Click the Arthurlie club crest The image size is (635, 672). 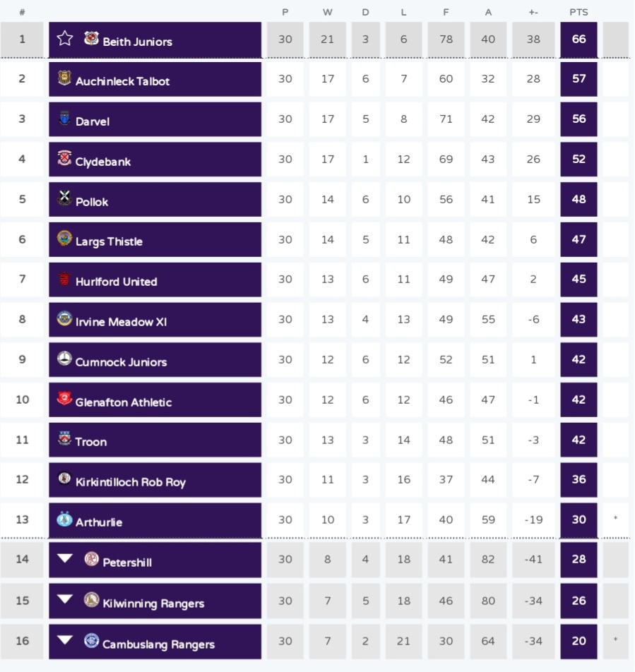point(64,520)
